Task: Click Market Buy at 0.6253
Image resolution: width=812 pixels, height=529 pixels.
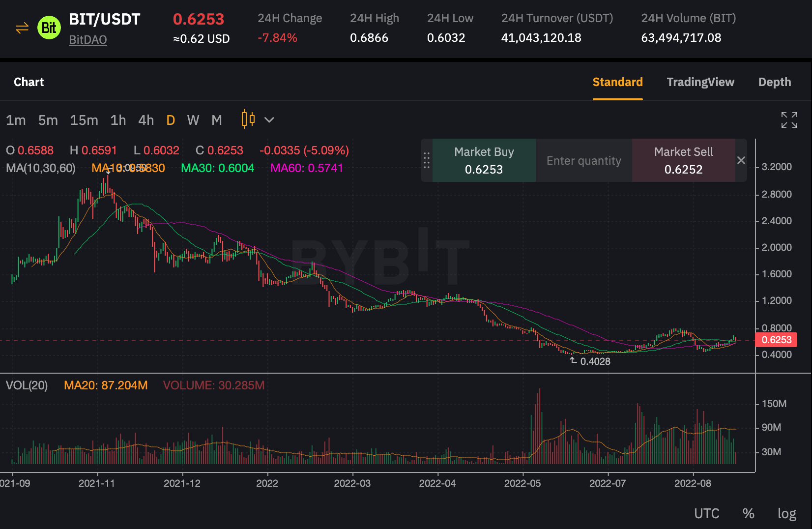Action: 484,160
